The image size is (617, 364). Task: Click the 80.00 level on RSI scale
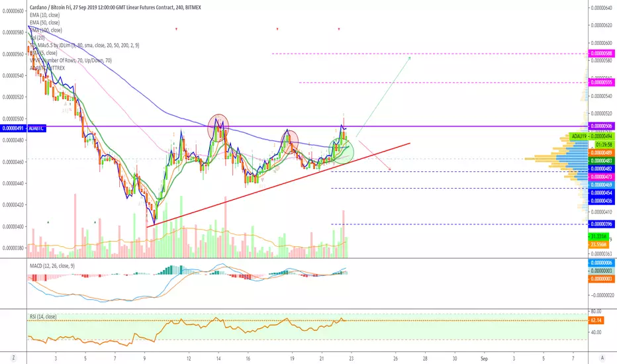click(x=596, y=311)
